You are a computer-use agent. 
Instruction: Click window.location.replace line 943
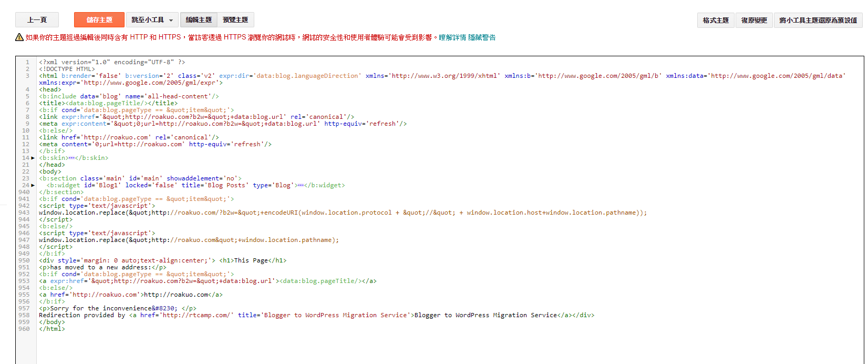pos(343,213)
